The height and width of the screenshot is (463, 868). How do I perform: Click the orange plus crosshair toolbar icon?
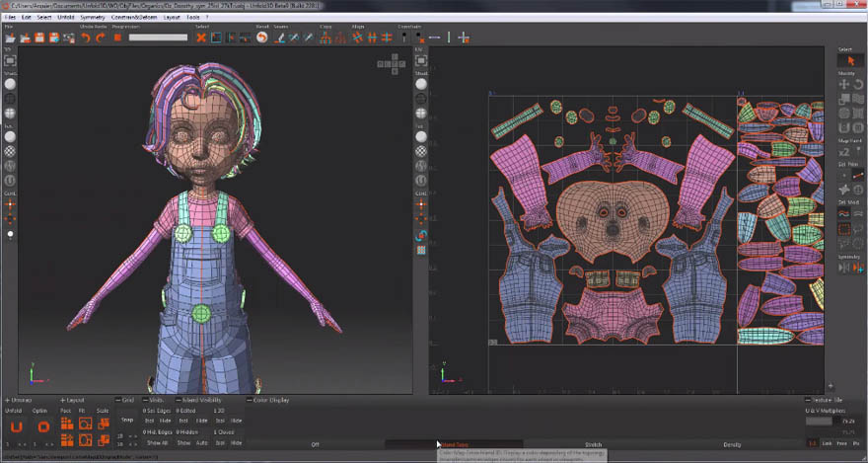[x=464, y=38]
